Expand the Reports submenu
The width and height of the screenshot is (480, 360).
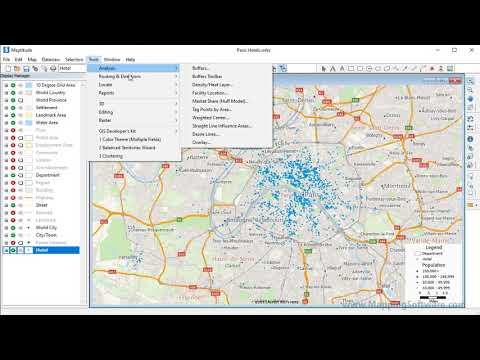tap(134, 93)
